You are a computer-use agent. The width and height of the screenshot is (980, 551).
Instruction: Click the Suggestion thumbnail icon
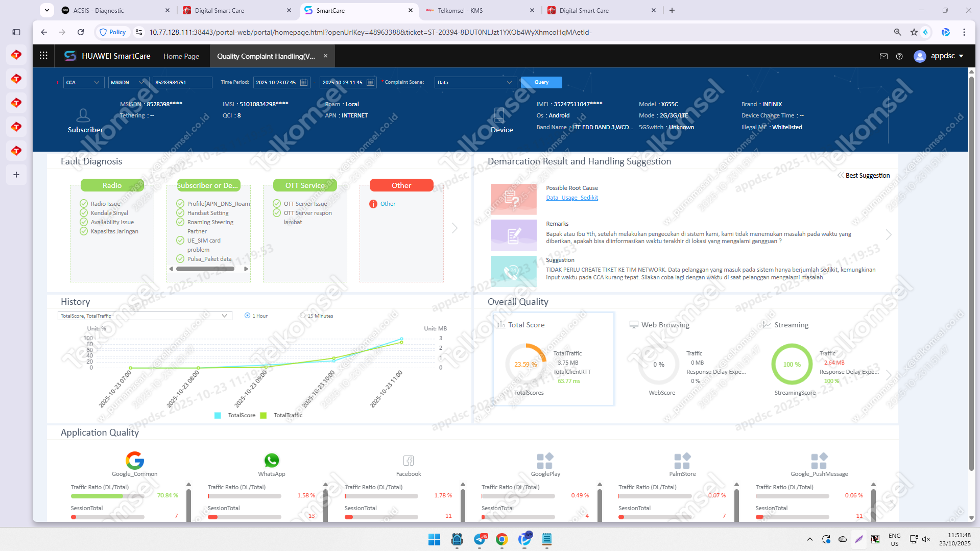[514, 271]
